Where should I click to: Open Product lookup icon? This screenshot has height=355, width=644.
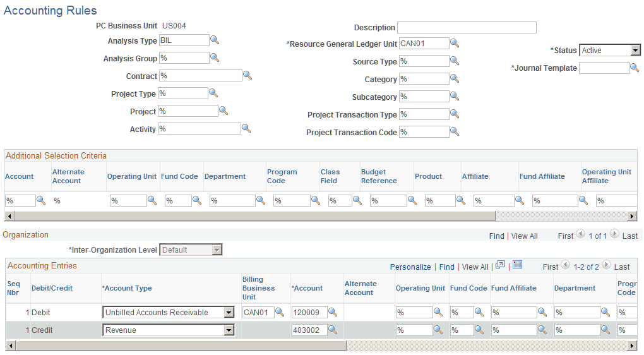tap(461, 200)
